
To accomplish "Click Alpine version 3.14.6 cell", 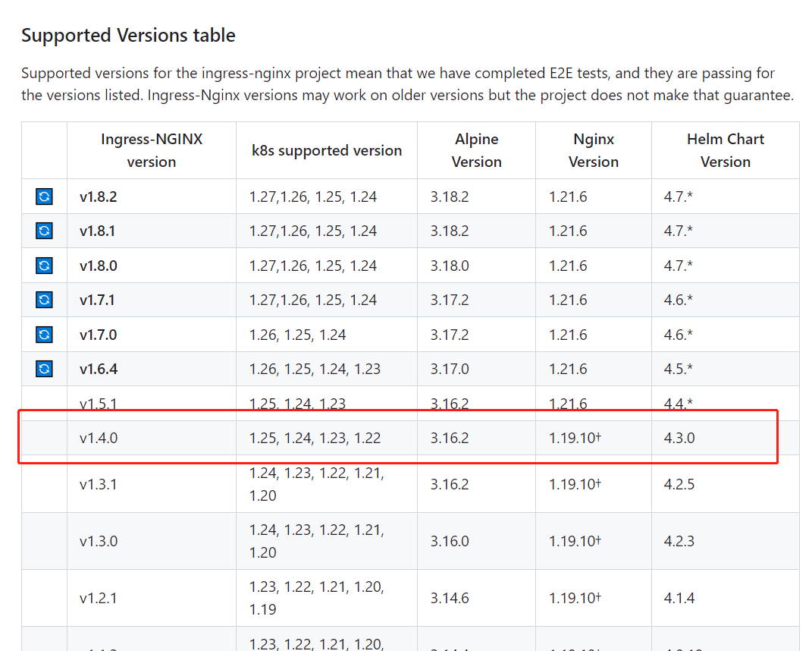I will coord(476,598).
